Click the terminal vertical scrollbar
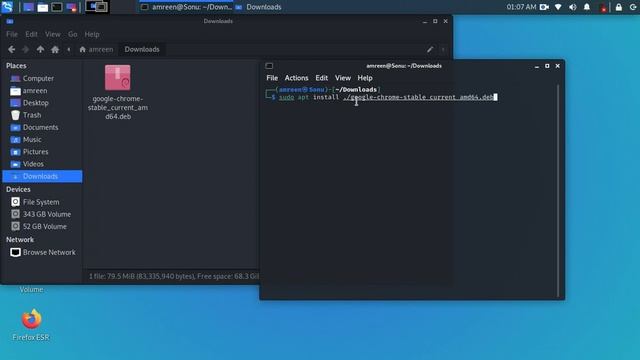Image resolution: width=640 pixels, height=360 pixels. [558, 191]
